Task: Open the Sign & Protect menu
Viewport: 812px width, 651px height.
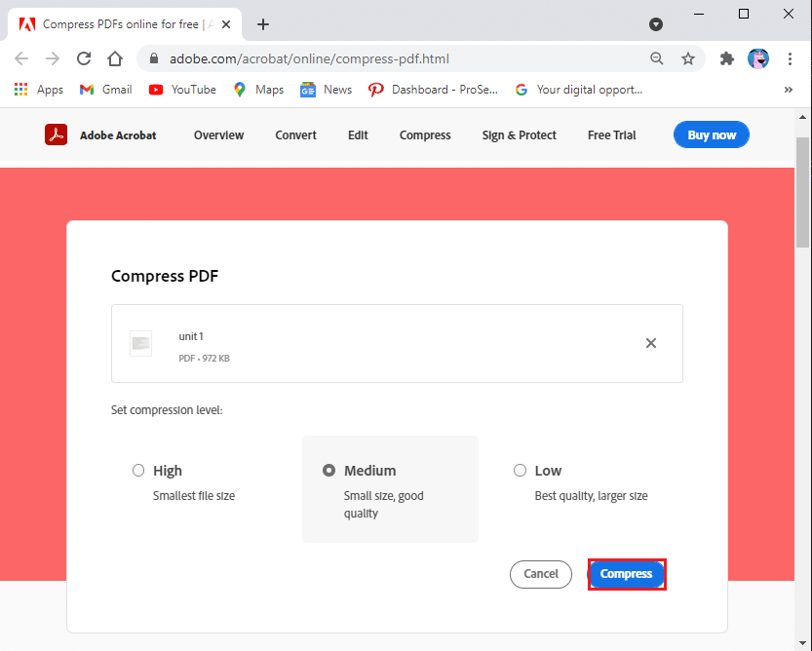Action: (519, 135)
